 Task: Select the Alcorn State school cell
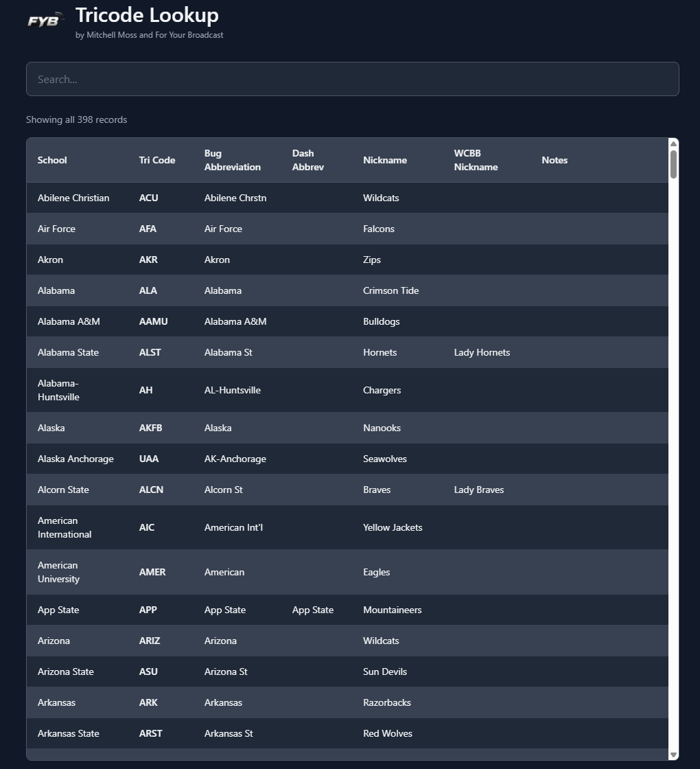63,490
